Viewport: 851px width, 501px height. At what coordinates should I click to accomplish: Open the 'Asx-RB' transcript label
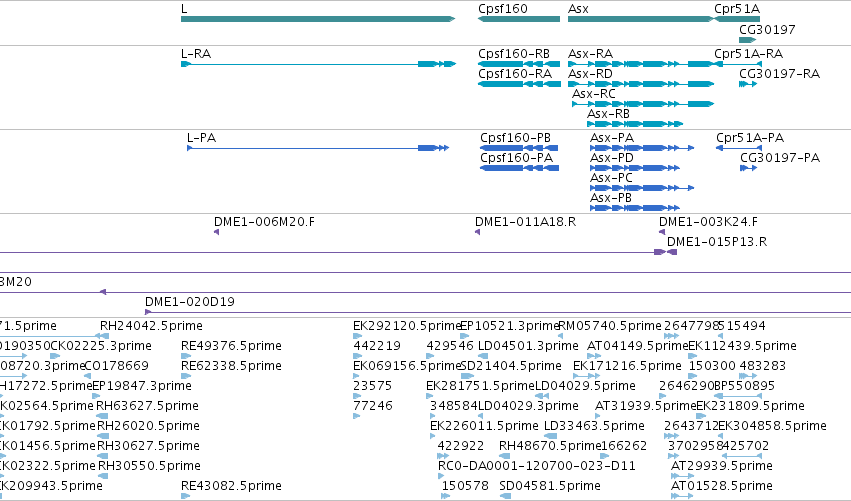[608, 114]
